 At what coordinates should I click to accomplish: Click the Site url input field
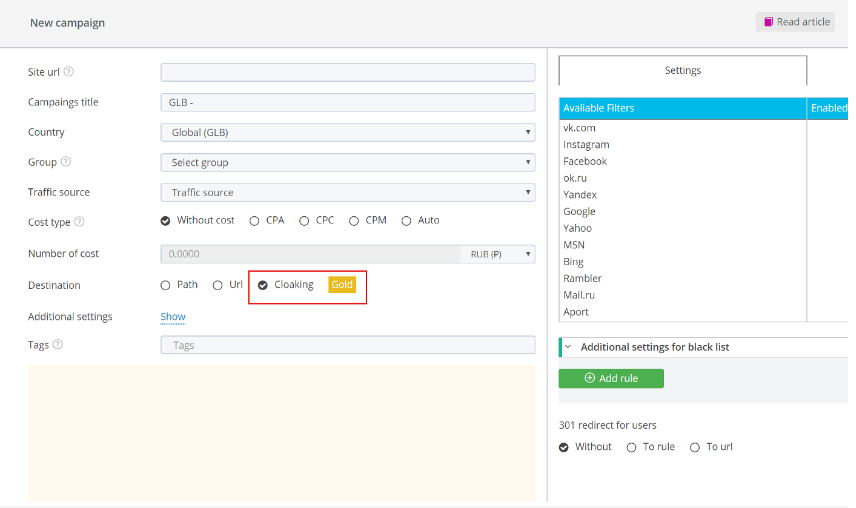click(347, 72)
